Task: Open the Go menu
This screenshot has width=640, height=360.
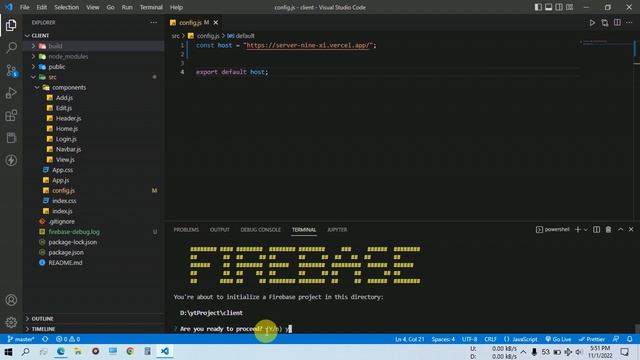Action: pyautogui.click(x=110, y=7)
